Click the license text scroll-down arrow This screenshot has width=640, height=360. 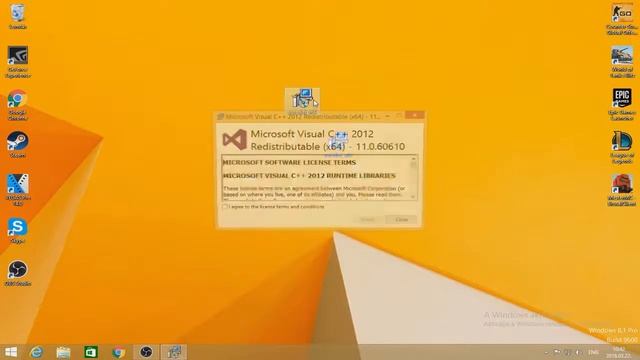tap(413, 197)
